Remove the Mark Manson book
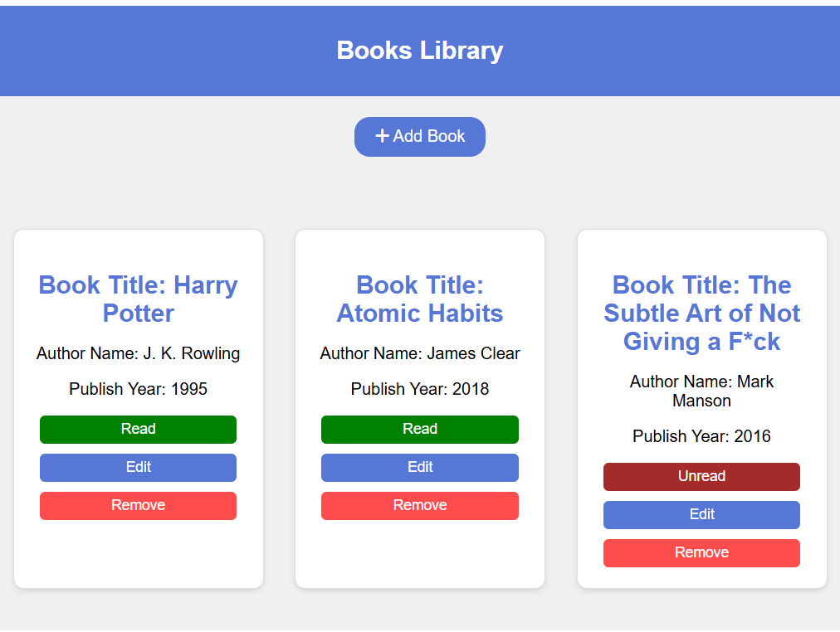The height and width of the screenshot is (632, 840). click(701, 553)
